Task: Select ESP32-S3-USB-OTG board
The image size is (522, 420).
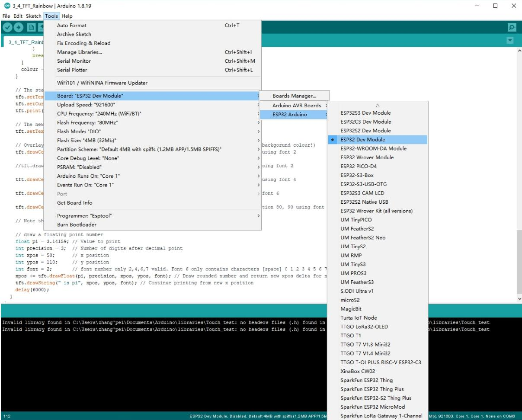Action: 378,184
